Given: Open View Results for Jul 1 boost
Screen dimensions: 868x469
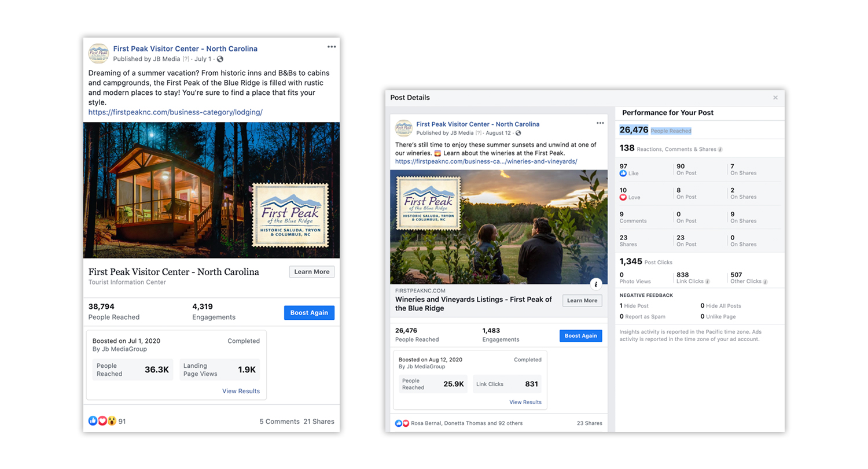Looking at the screenshot, I should click(x=241, y=391).
